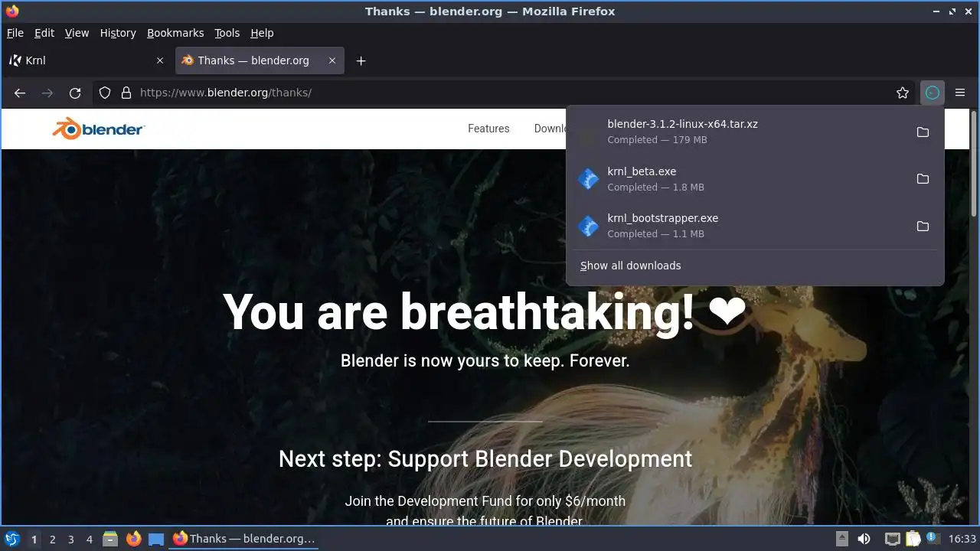This screenshot has height=551, width=980.
Task: Open the Edit menu
Action: click(x=44, y=33)
